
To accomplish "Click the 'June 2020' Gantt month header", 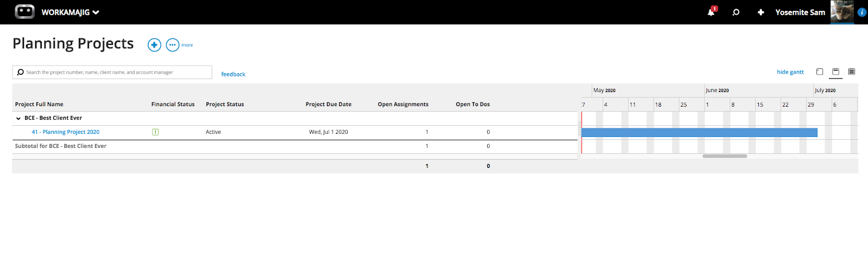I will (717, 90).
